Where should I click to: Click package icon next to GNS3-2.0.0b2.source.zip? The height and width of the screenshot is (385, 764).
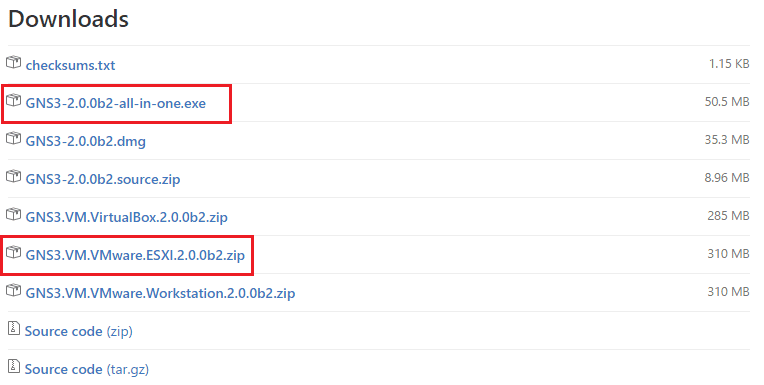[x=14, y=176]
